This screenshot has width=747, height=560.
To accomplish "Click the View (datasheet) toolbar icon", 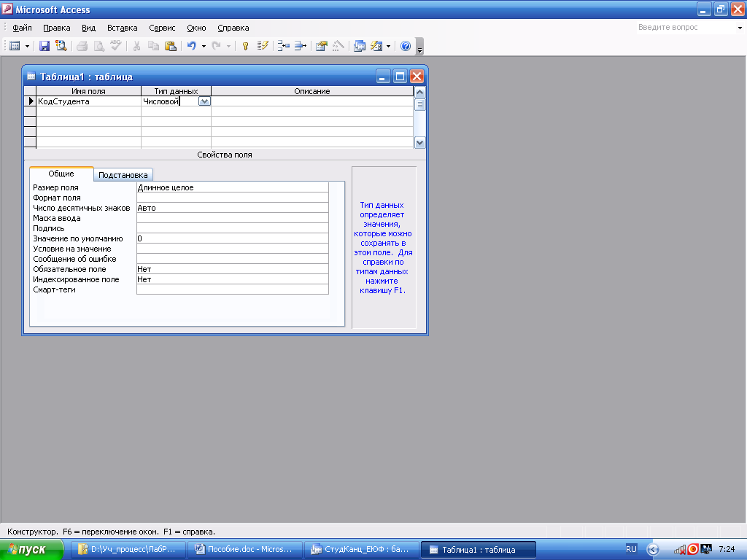I will pyautogui.click(x=15, y=46).
